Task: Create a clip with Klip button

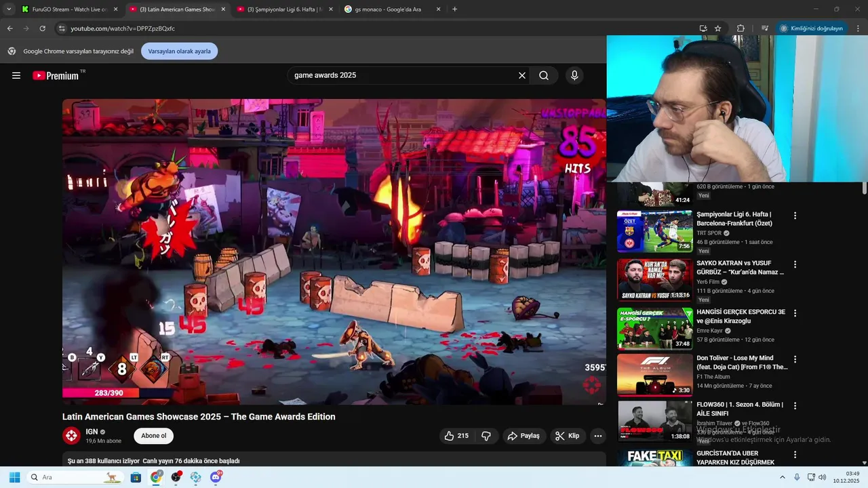Action: (x=568, y=436)
